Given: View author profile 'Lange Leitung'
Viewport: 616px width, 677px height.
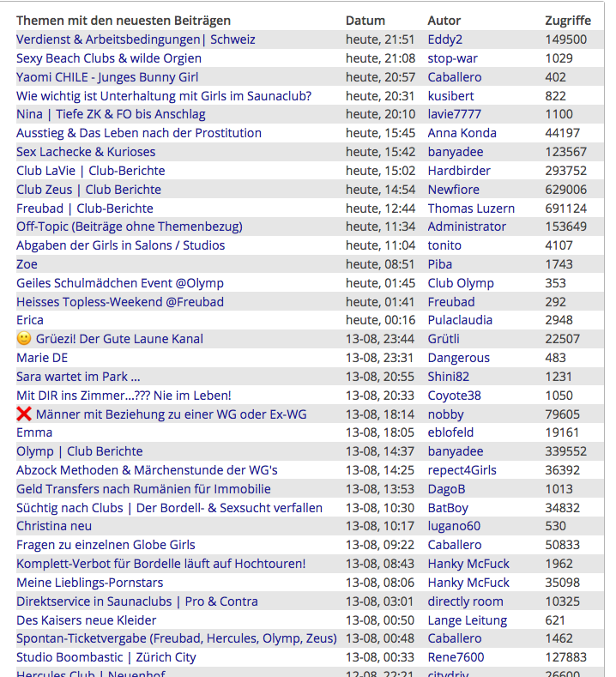Looking at the screenshot, I should (467, 620).
